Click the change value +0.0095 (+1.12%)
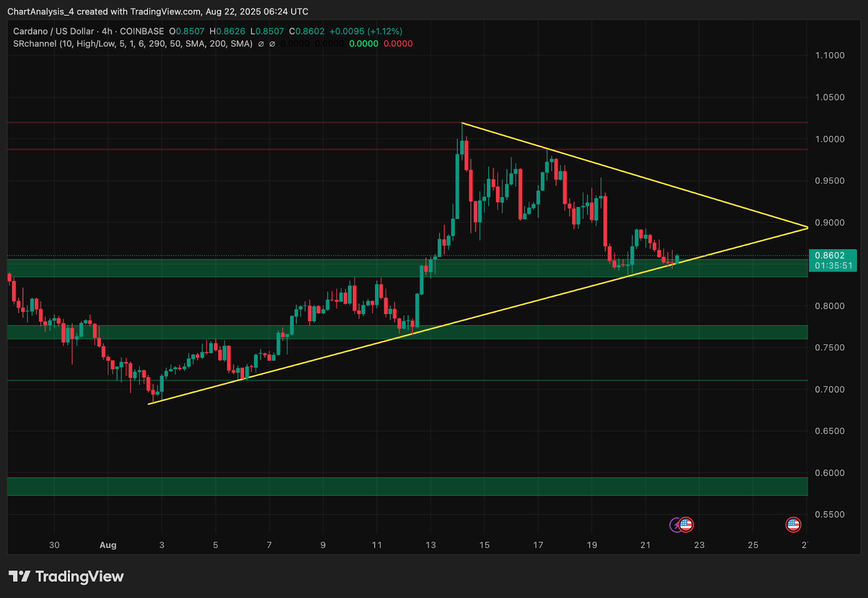This screenshot has height=598, width=868. tap(366, 31)
